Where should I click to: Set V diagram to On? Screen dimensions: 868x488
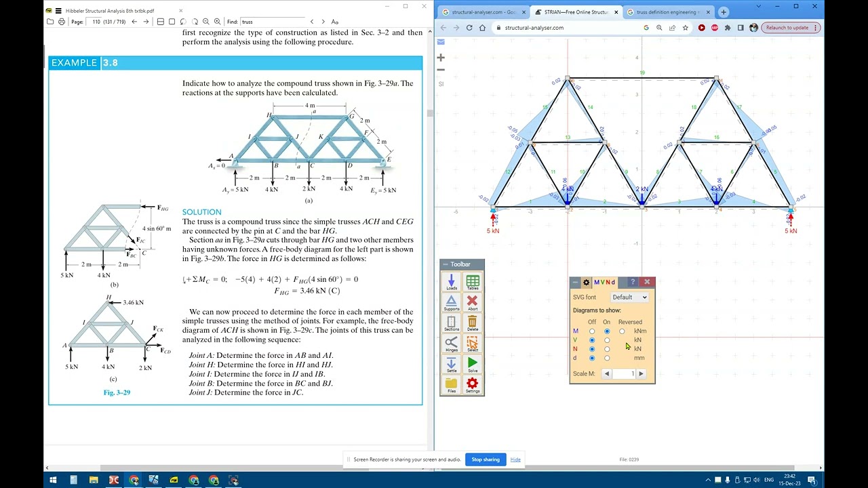[x=607, y=340]
